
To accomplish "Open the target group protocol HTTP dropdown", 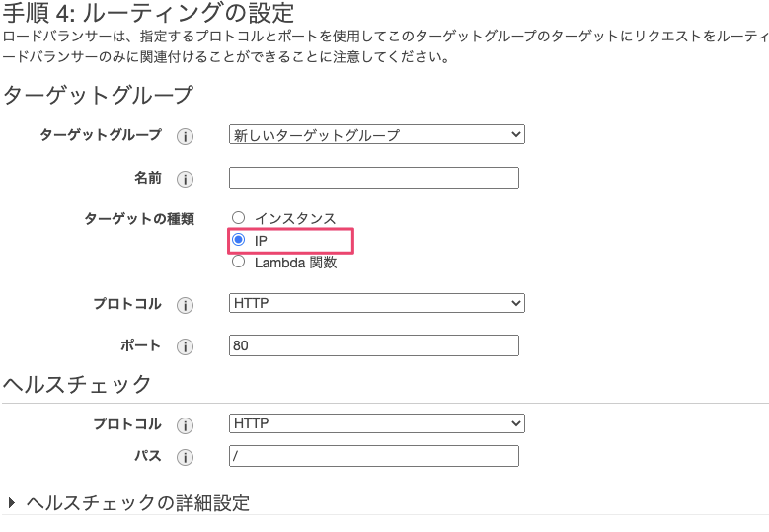I will (x=376, y=303).
